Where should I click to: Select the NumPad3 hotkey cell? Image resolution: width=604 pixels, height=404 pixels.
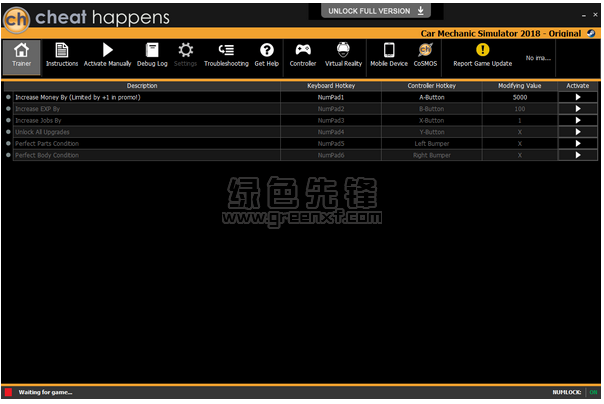[331, 120]
